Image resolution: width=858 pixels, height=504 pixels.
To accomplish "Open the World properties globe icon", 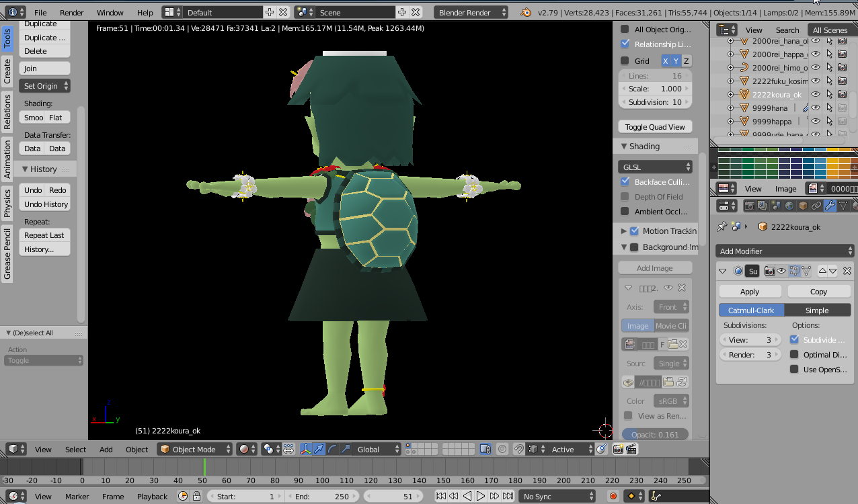I will point(789,206).
